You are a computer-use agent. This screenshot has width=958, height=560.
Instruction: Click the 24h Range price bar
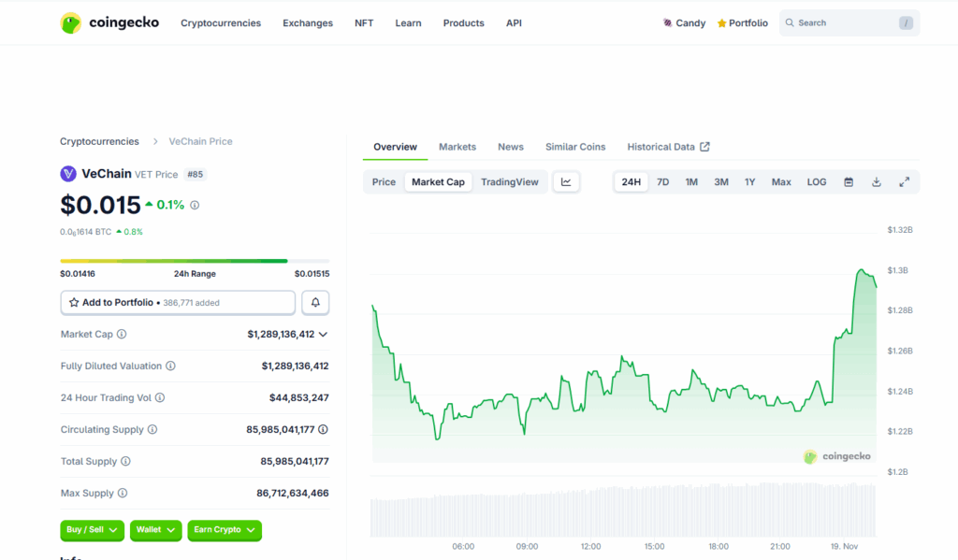(195, 261)
